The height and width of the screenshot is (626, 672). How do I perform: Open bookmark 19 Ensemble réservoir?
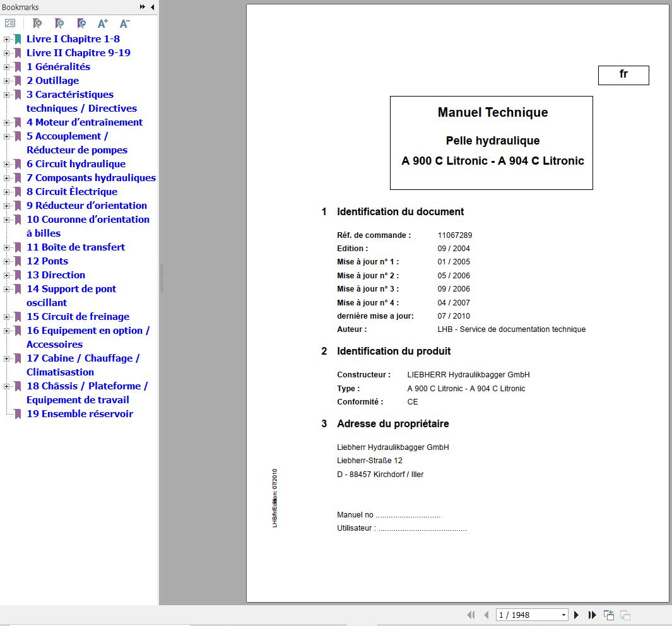[80, 414]
